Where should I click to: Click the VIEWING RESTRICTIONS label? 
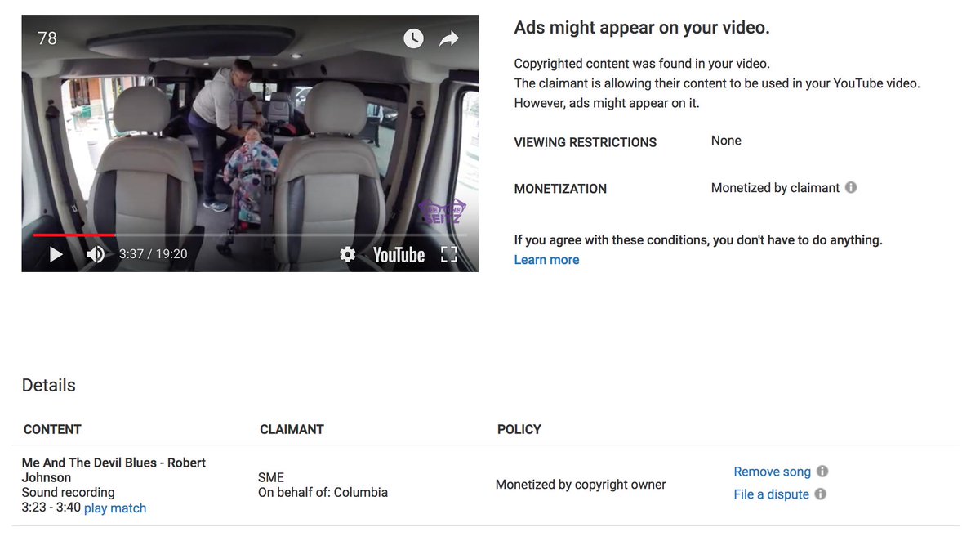point(585,142)
